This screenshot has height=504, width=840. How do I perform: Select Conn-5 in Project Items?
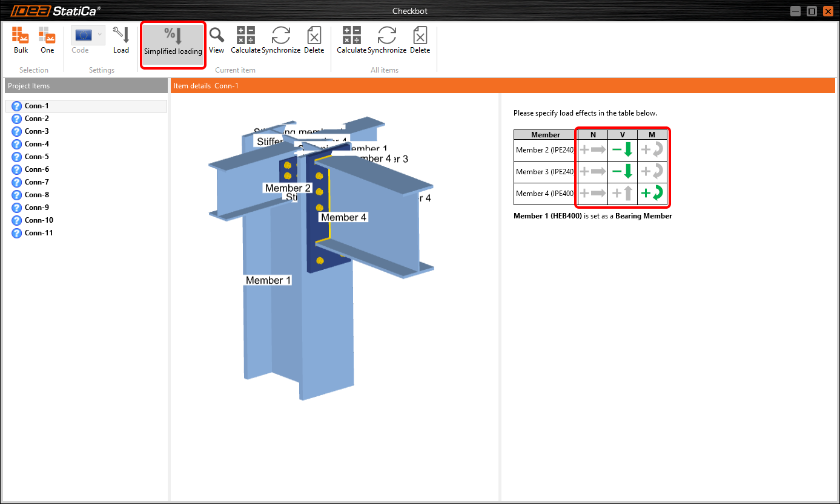pyautogui.click(x=86, y=157)
